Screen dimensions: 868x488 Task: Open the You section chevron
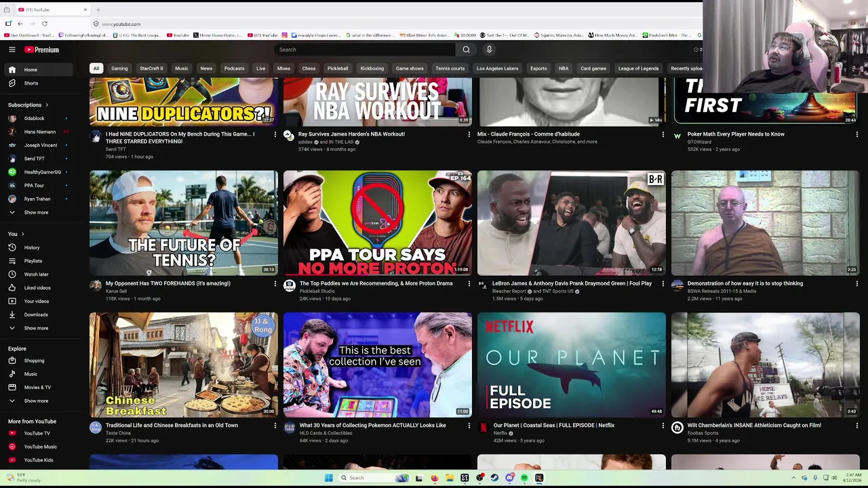tap(22, 235)
